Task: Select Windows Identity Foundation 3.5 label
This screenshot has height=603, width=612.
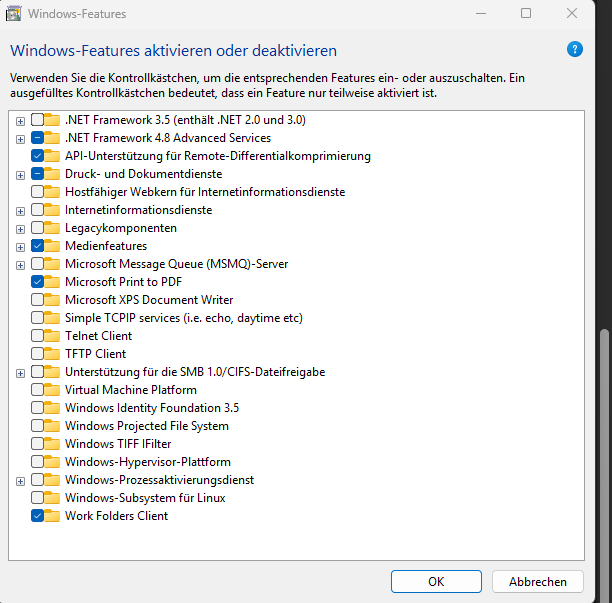Action: click(x=152, y=408)
